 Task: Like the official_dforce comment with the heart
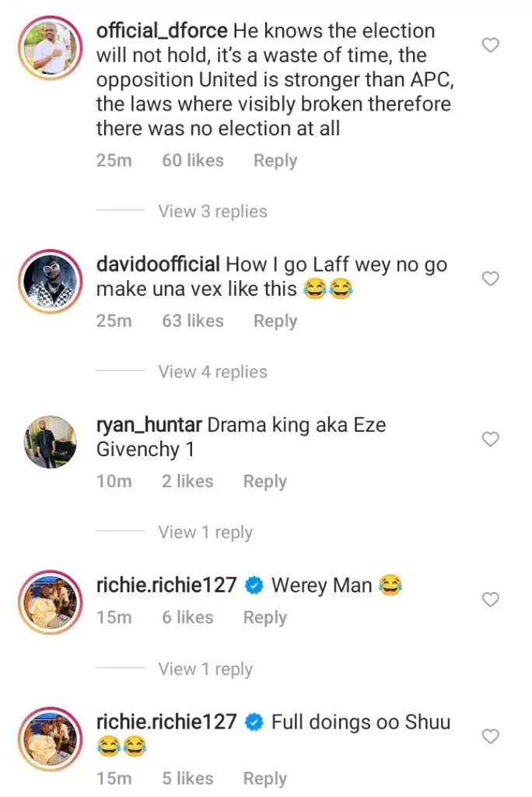(490, 46)
